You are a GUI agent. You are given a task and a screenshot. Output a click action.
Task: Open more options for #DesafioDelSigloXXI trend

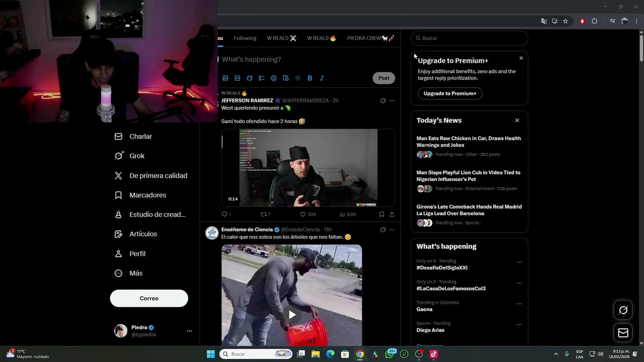(x=519, y=262)
